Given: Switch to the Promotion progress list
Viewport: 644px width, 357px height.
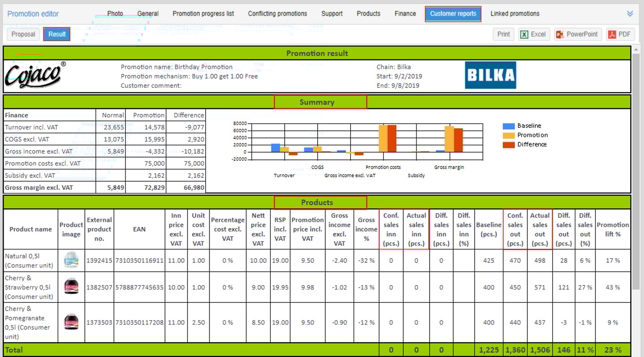Looking at the screenshot, I should click(x=203, y=13).
